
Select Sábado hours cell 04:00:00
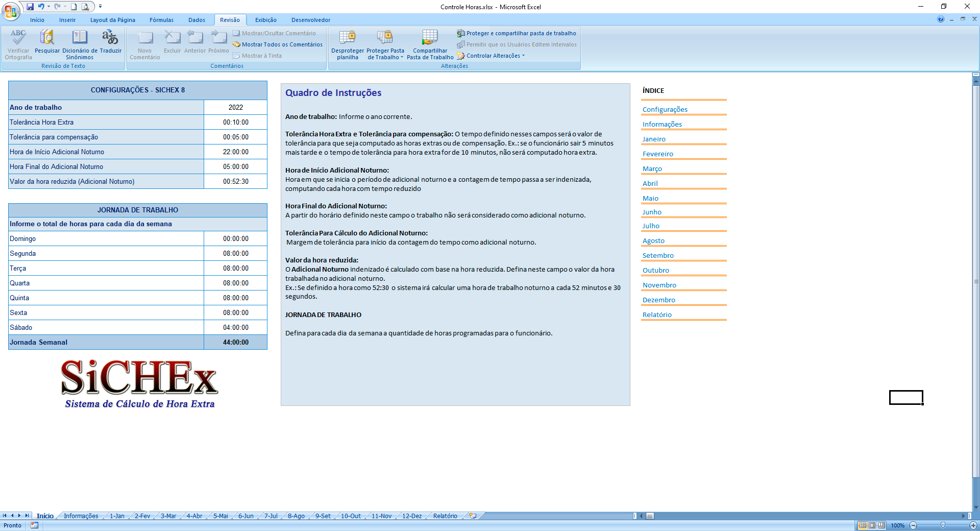click(x=236, y=327)
